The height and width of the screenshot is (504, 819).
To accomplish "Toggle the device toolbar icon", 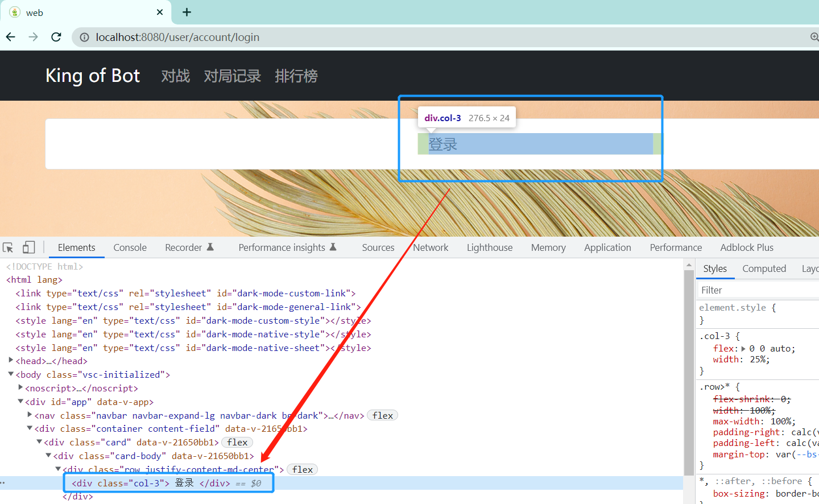I will (28, 247).
